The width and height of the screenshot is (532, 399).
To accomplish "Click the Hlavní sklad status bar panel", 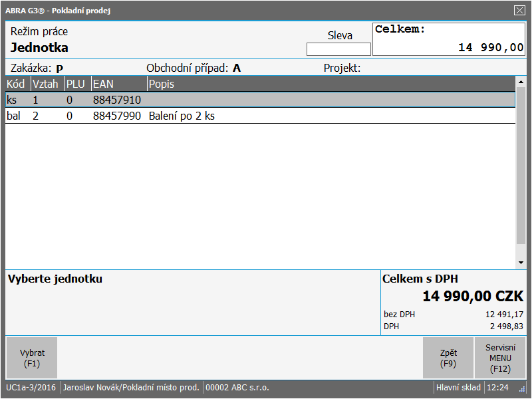I will pyautogui.click(x=458, y=388).
